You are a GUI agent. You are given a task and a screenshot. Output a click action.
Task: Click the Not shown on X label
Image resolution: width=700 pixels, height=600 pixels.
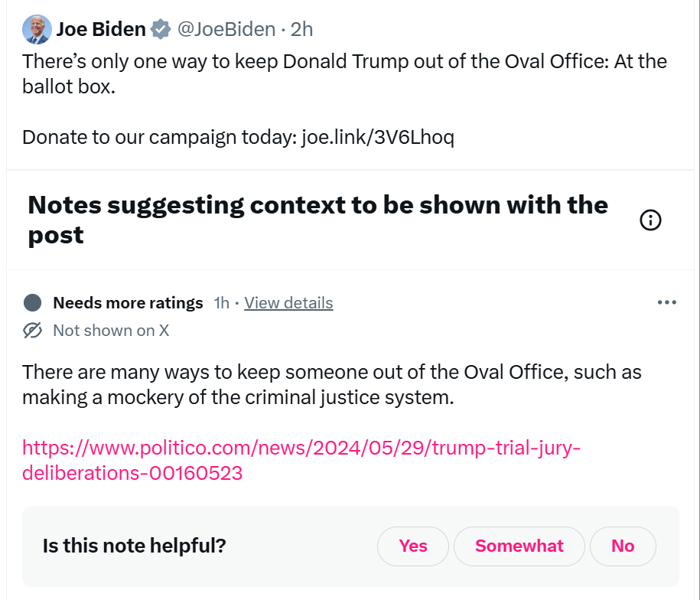(111, 331)
